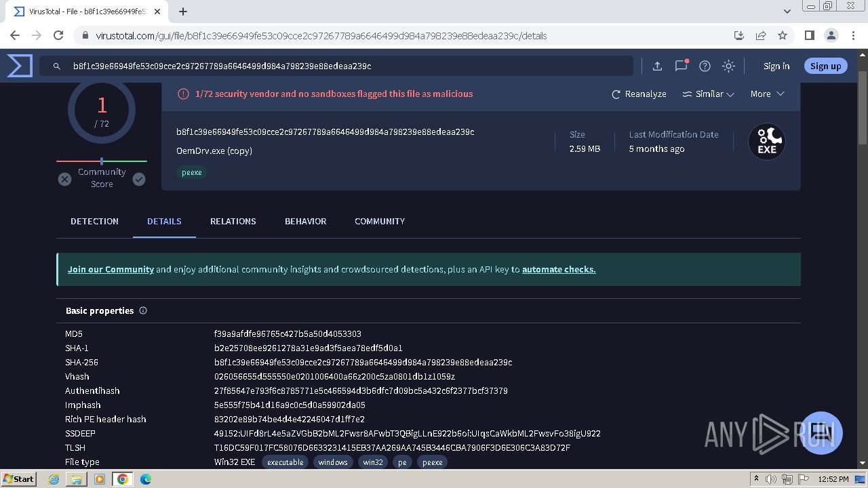Click the Basic properties info icon
The height and width of the screenshot is (488, 868).
click(143, 310)
